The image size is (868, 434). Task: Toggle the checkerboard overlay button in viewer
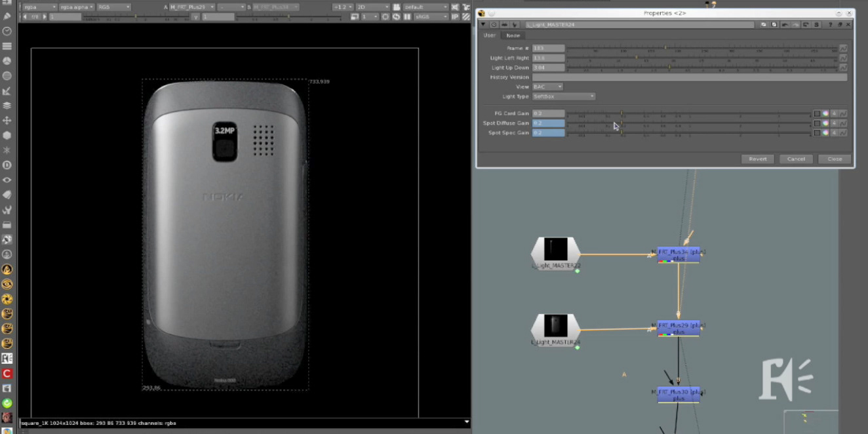(x=466, y=16)
